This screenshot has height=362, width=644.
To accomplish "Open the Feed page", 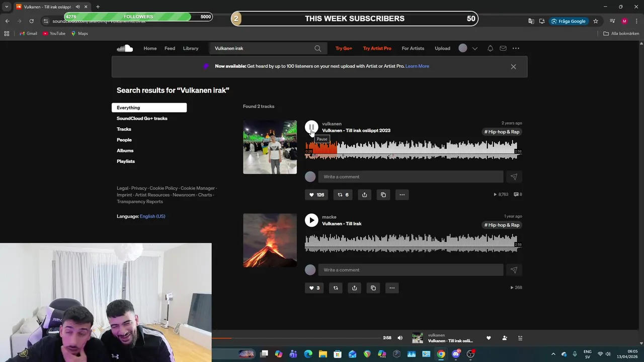I will click(x=170, y=48).
